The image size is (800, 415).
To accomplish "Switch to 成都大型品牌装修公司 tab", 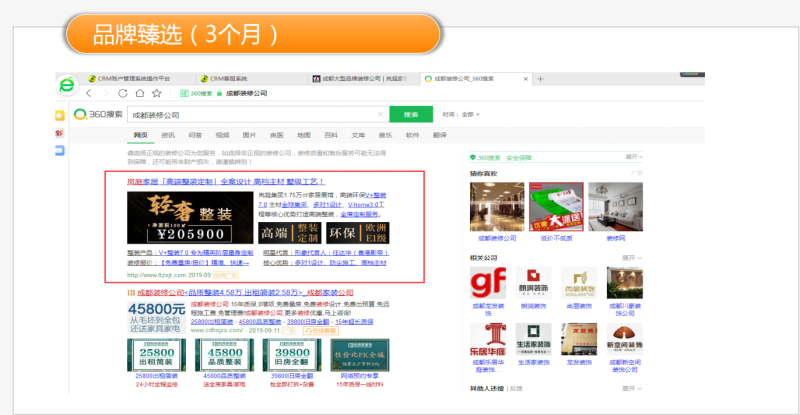I will [x=360, y=79].
